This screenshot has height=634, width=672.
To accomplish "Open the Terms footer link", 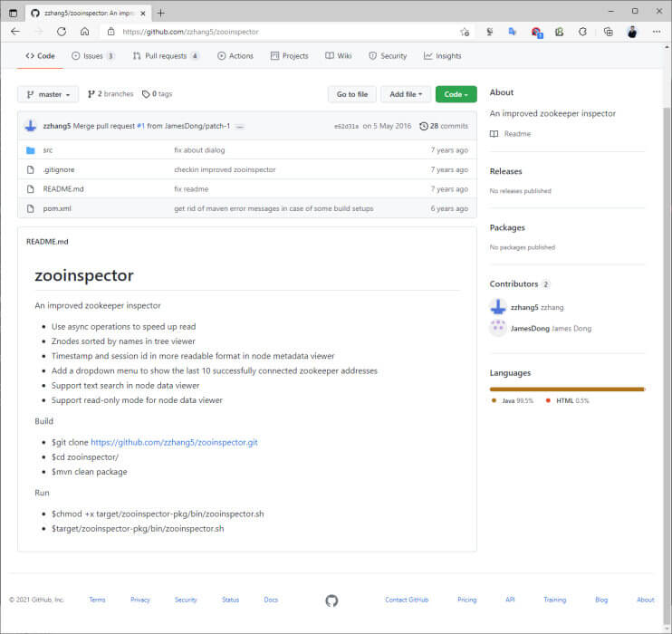I will pos(97,600).
